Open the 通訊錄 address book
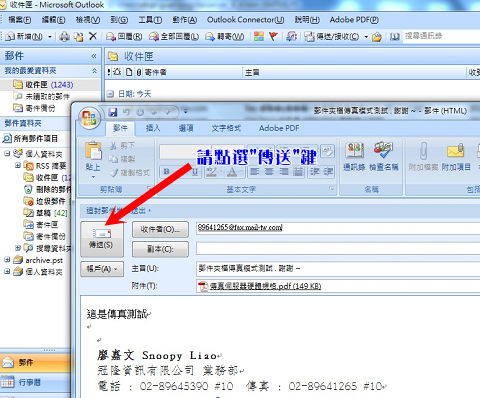480x398 pixels. tap(354, 156)
